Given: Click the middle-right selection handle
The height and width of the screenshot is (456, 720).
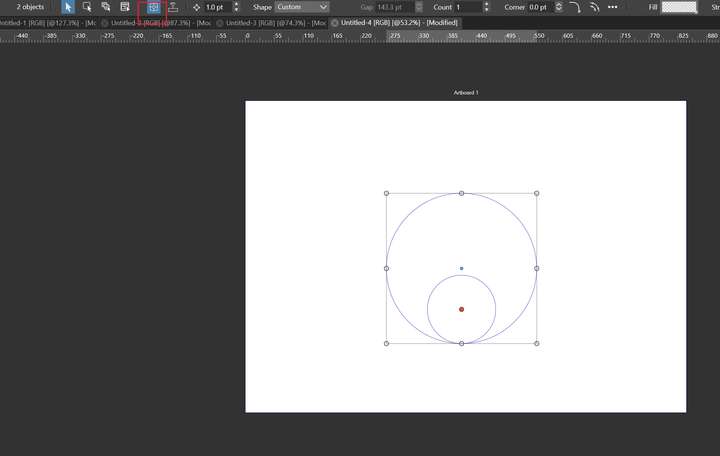Looking at the screenshot, I should tap(536, 269).
